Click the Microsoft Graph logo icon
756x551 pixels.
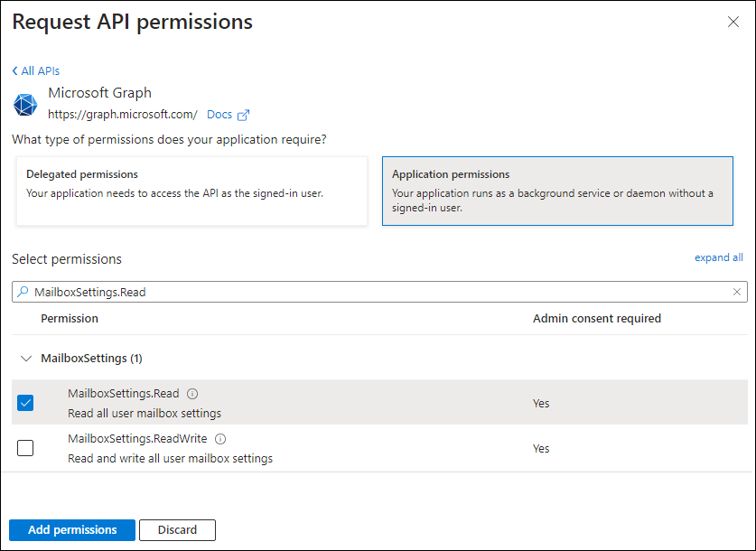click(25, 105)
